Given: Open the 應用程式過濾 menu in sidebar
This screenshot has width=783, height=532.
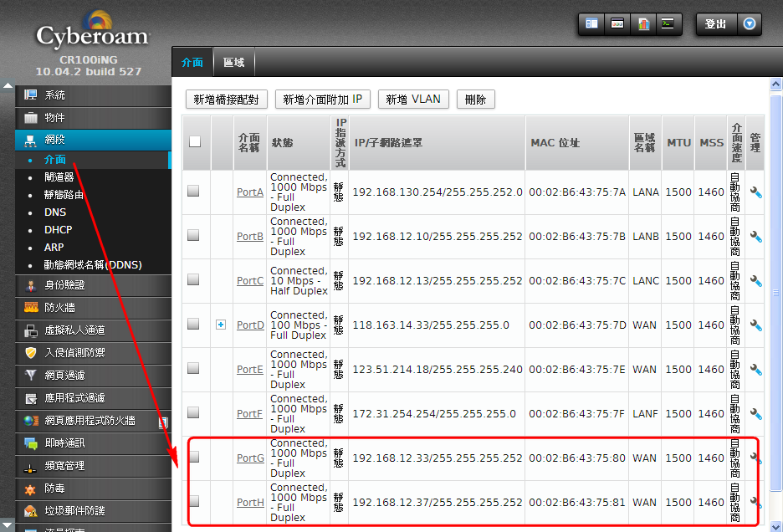Looking at the screenshot, I should (x=94, y=398).
